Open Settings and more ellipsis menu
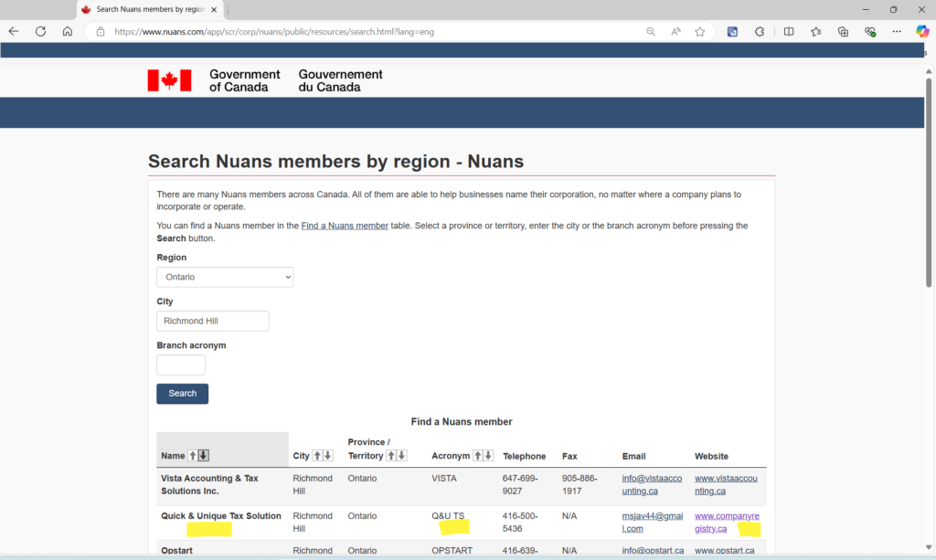 [897, 32]
